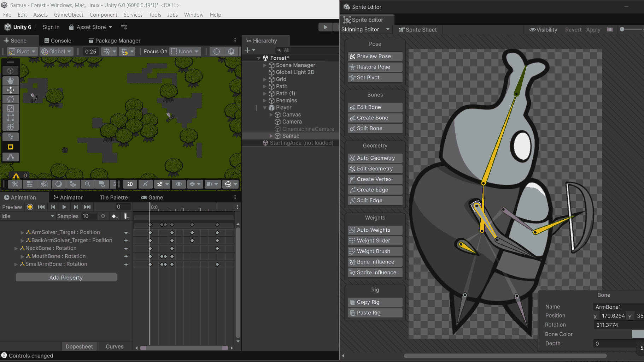
Task: Click the Add Property button
Action: (66, 278)
